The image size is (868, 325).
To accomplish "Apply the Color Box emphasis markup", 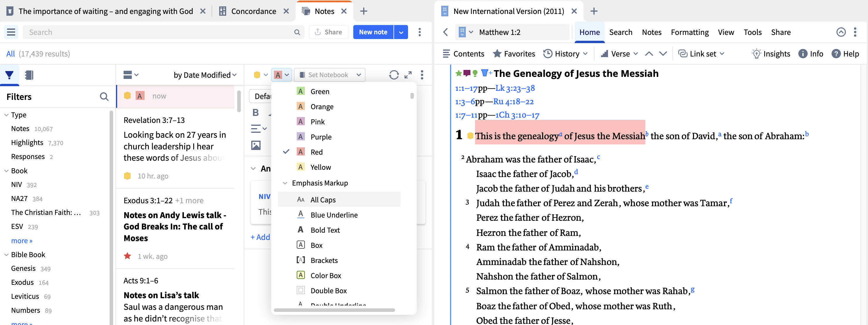I will tap(326, 275).
